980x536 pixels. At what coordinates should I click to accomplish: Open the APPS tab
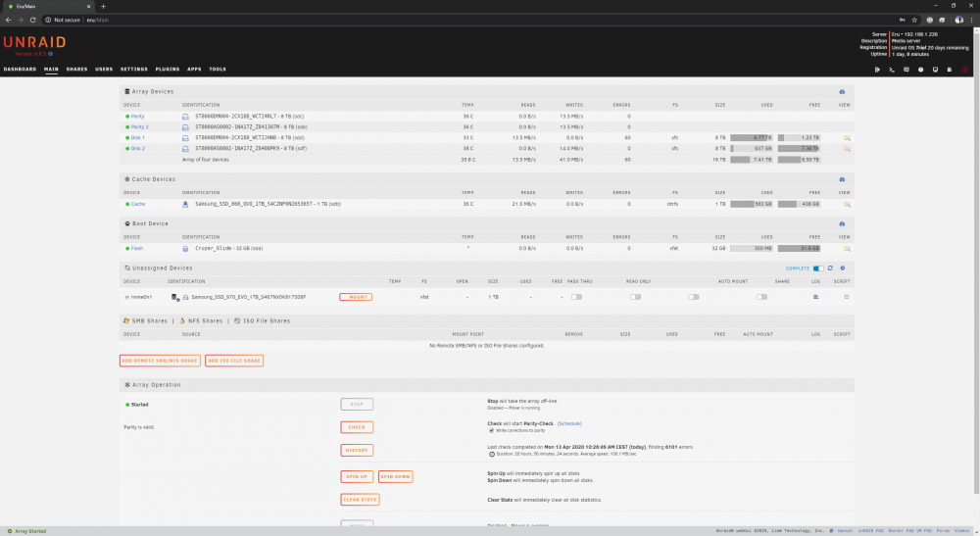[x=194, y=70]
